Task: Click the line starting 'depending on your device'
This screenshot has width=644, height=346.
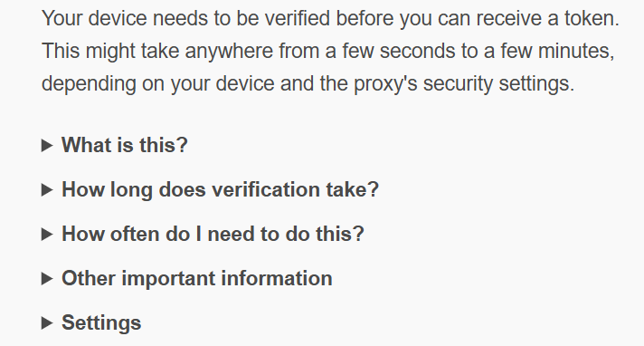Action: coord(308,84)
